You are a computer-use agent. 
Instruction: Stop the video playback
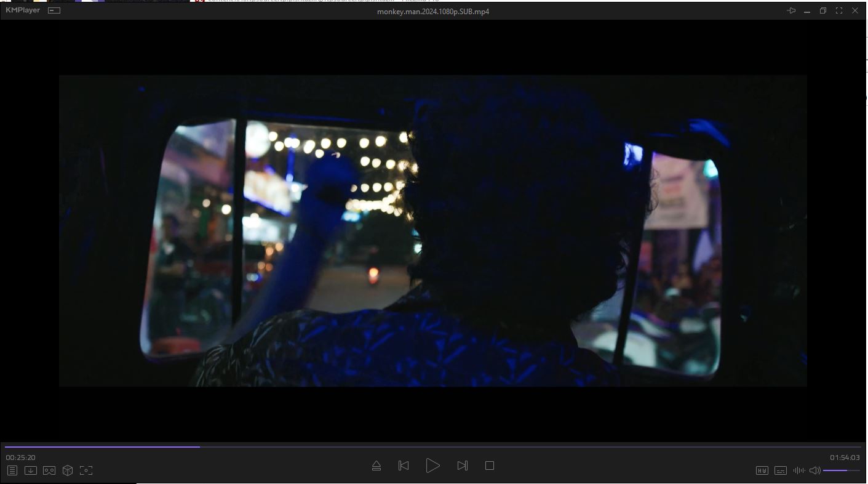tap(490, 466)
